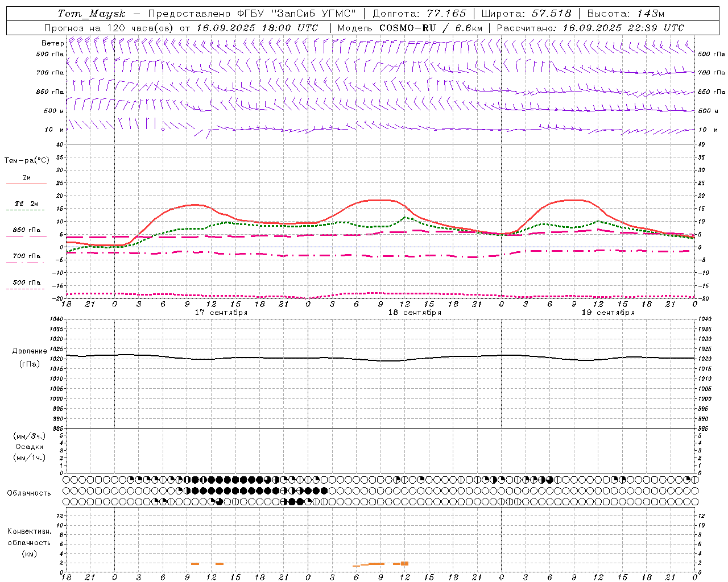Click the Модель COSMO-RU / 6.6км label
The width and height of the screenshot is (728, 582).
409,28
